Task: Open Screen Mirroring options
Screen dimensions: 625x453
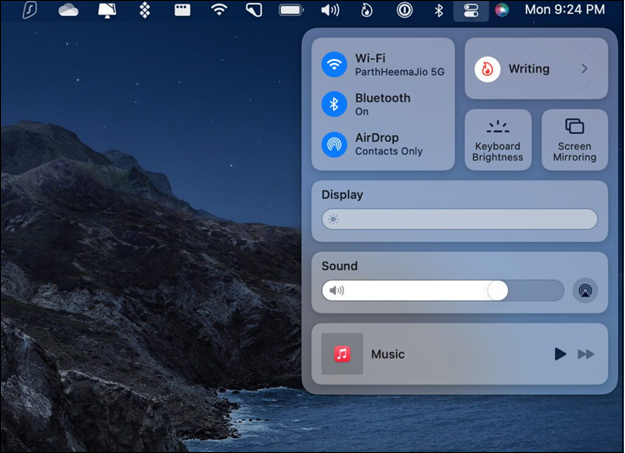Action: pyautogui.click(x=574, y=139)
